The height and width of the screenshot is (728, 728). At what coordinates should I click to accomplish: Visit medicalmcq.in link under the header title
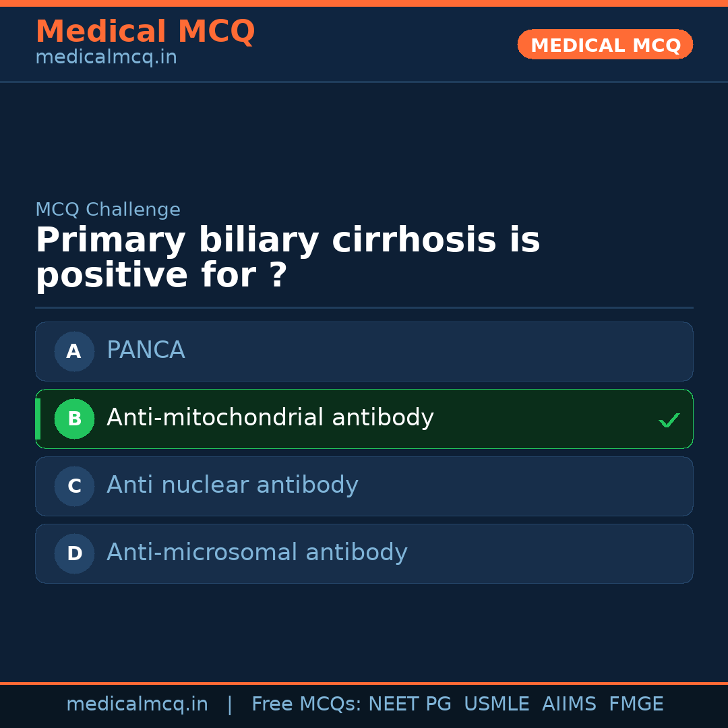[106, 58]
